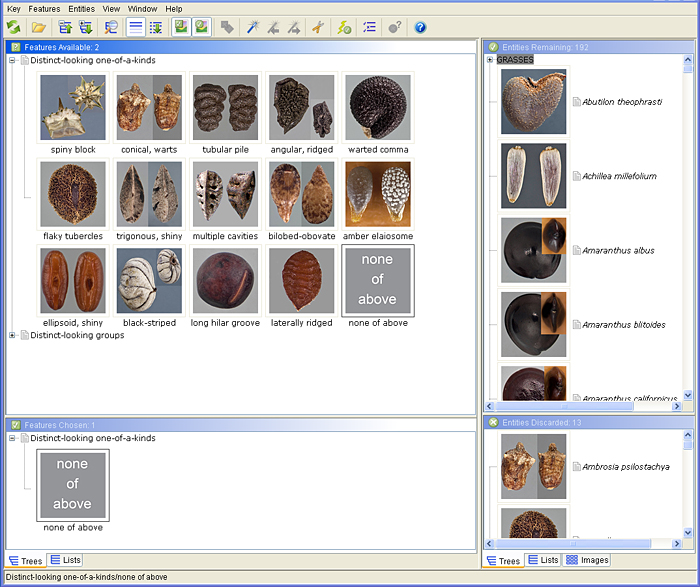Viewport: 700px width, 587px height.
Task: Expand the GRASSES group node
Action: [490, 60]
